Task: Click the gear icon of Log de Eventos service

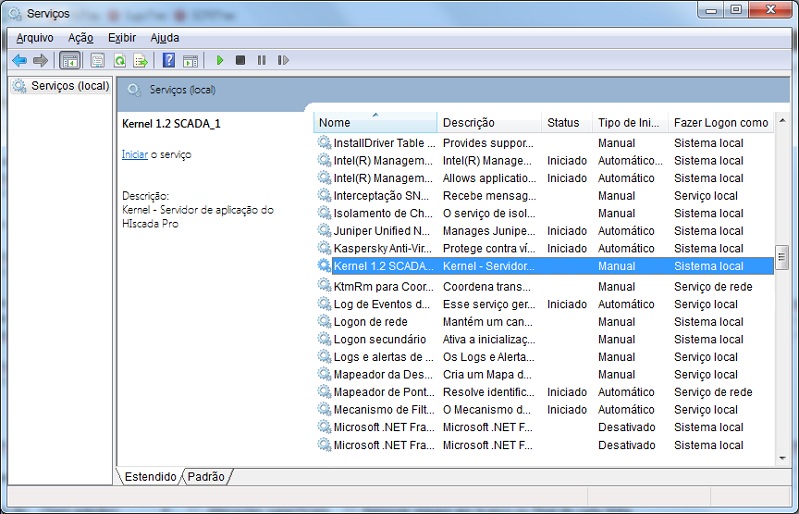Action: coord(324,304)
